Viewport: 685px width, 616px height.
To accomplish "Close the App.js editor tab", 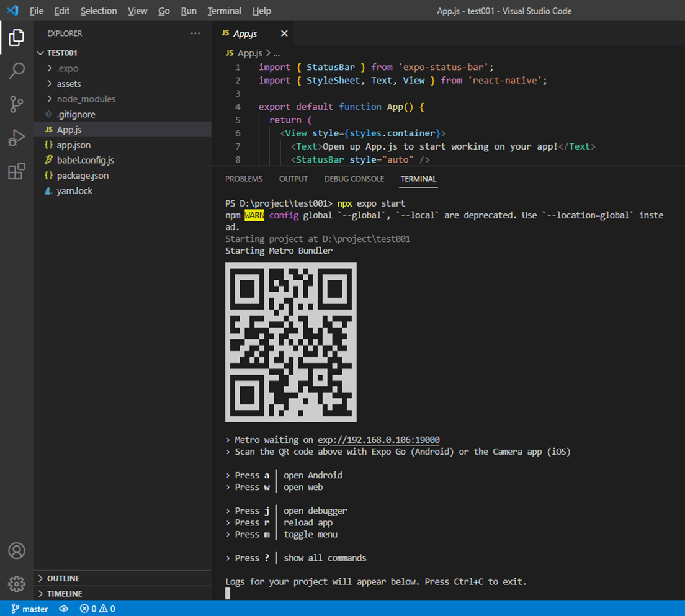I will [x=284, y=33].
